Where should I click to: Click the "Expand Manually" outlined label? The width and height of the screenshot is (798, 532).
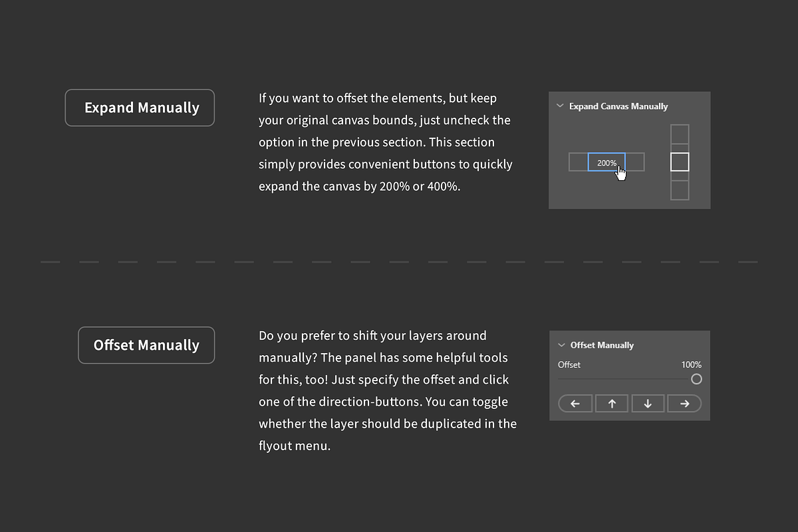pos(140,108)
